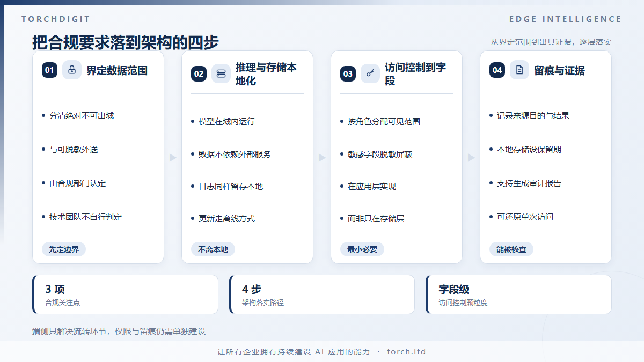This screenshot has width=644, height=362.
Task: Click bullet 与可脱敏外送
Action: pyautogui.click(x=74, y=150)
